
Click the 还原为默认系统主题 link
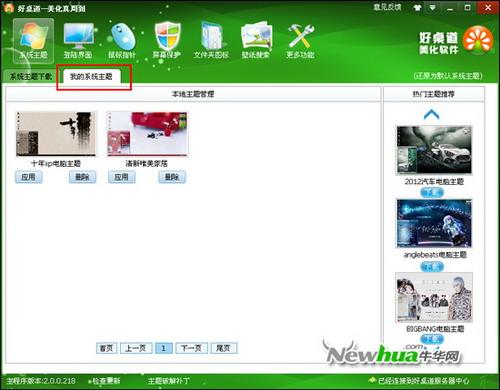point(448,76)
